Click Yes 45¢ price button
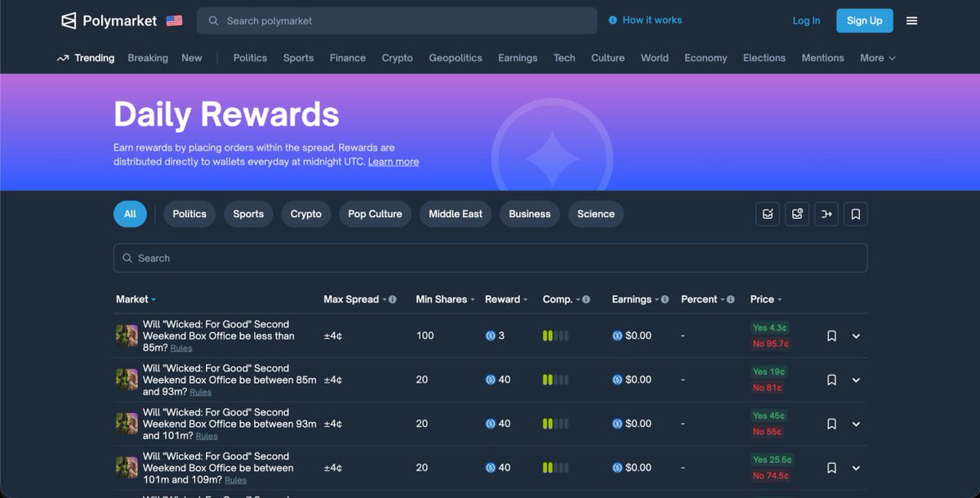The height and width of the screenshot is (498, 980). [x=768, y=416]
